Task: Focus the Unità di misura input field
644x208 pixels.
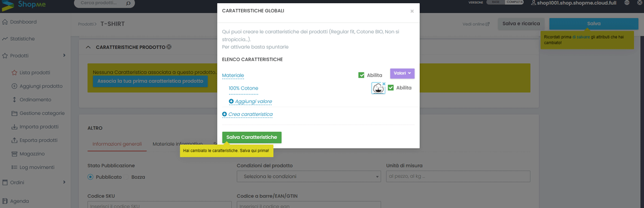Action: pos(458,176)
